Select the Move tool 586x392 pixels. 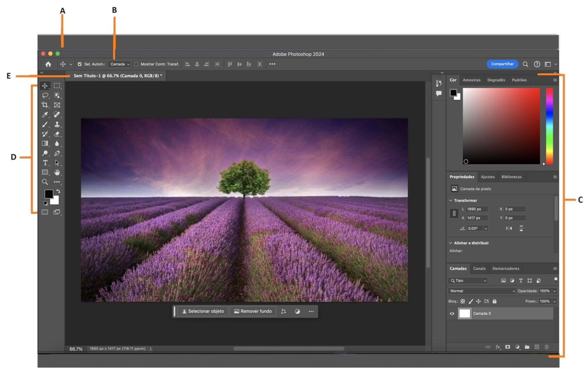45,86
